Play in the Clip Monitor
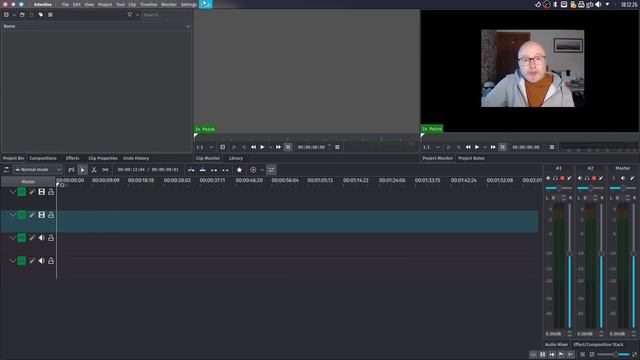Screen dimensions: 640x360 pyautogui.click(x=262, y=147)
